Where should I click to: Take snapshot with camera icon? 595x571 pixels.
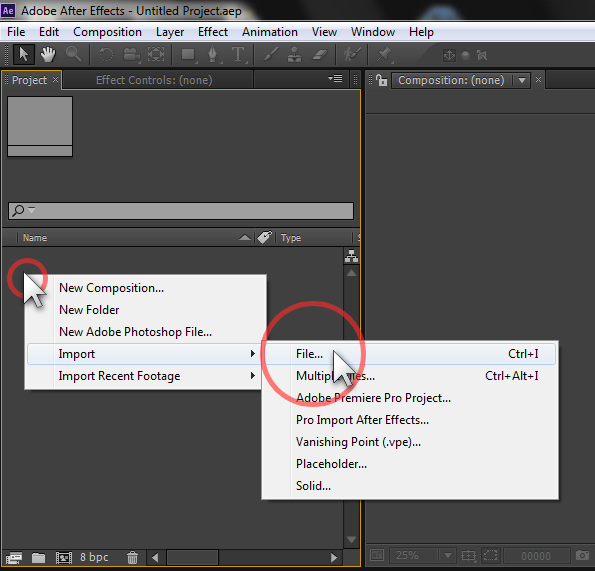point(582,555)
